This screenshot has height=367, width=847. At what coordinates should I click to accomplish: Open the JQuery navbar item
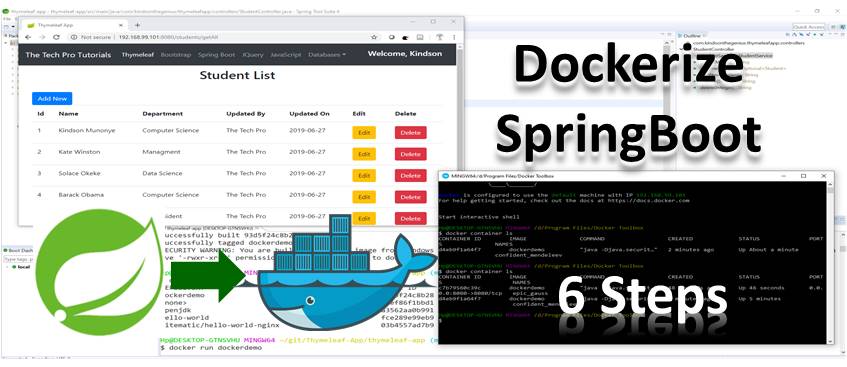coord(253,55)
